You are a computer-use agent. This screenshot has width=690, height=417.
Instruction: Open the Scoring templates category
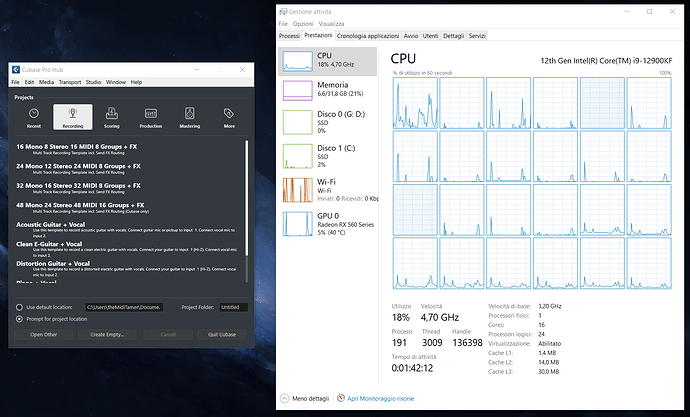point(112,117)
